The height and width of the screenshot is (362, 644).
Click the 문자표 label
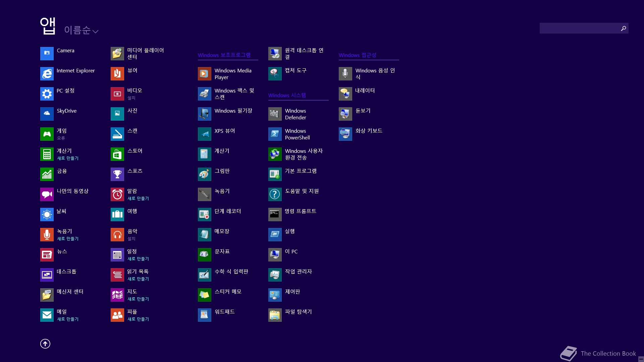pos(222,251)
